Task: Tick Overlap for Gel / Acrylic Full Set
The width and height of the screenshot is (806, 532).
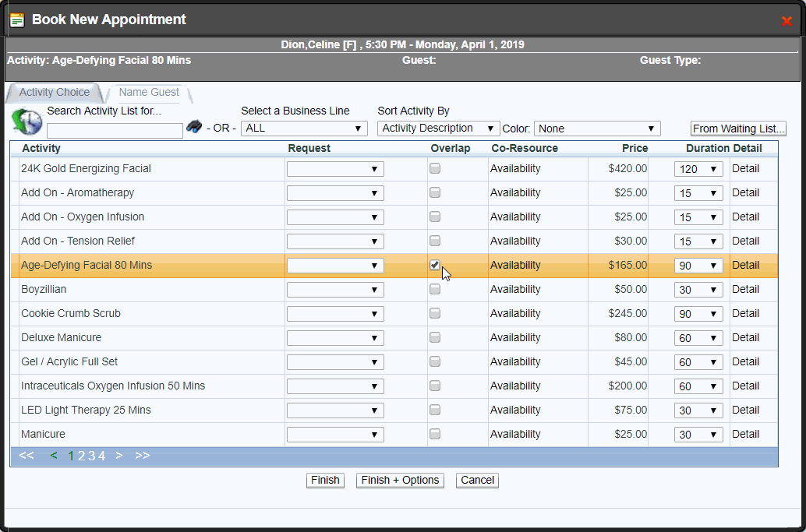Action: coord(435,361)
